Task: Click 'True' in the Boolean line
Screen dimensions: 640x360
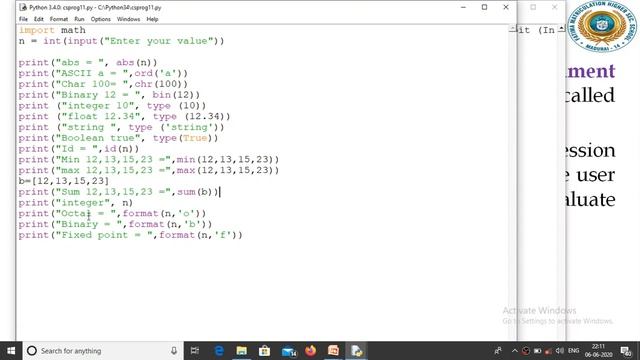Action: pos(195,138)
